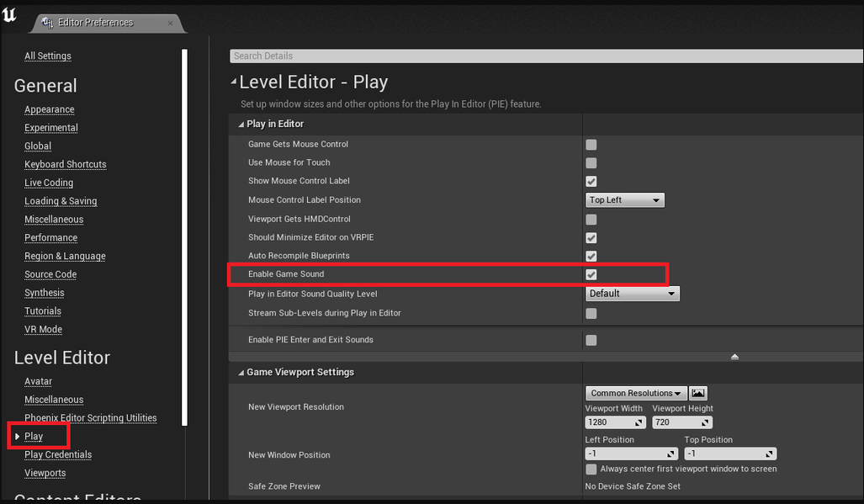This screenshot has width=864, height=504.
Task: Open Play in Editor Sound Quality Level dropdown
Action: pyautogui.click(x=632, y=294)
